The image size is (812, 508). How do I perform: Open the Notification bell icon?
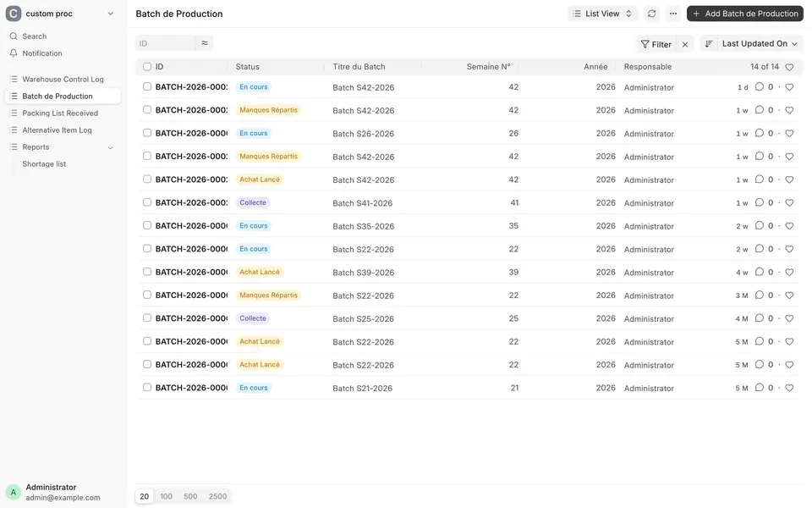(14, 52)
